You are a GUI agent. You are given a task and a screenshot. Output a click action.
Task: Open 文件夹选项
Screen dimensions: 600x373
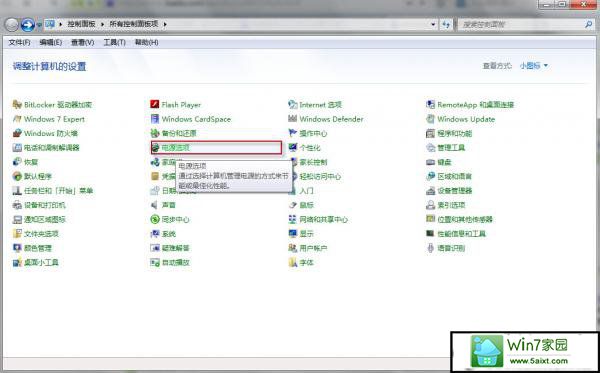pyautogui.click(x=36, y=234)
